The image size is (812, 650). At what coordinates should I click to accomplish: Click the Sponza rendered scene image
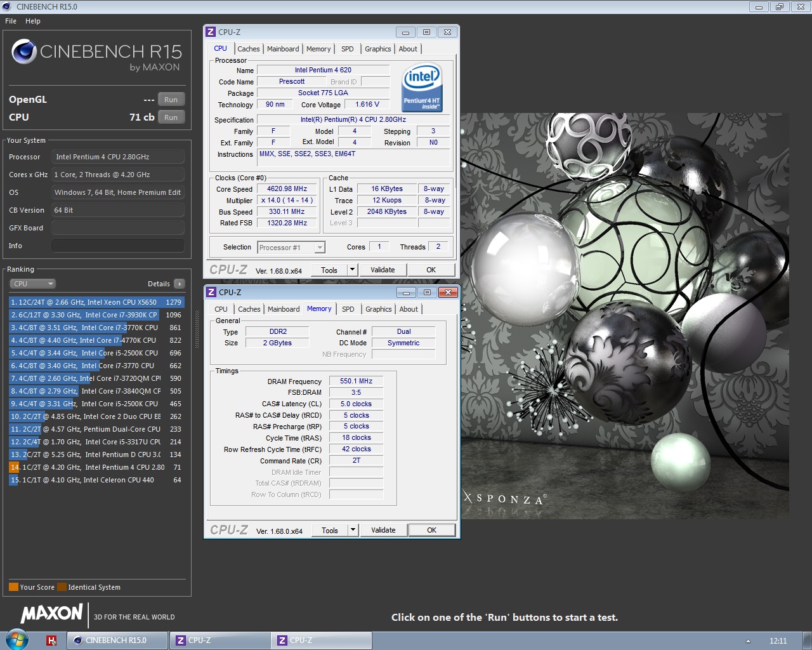point(625,316)
